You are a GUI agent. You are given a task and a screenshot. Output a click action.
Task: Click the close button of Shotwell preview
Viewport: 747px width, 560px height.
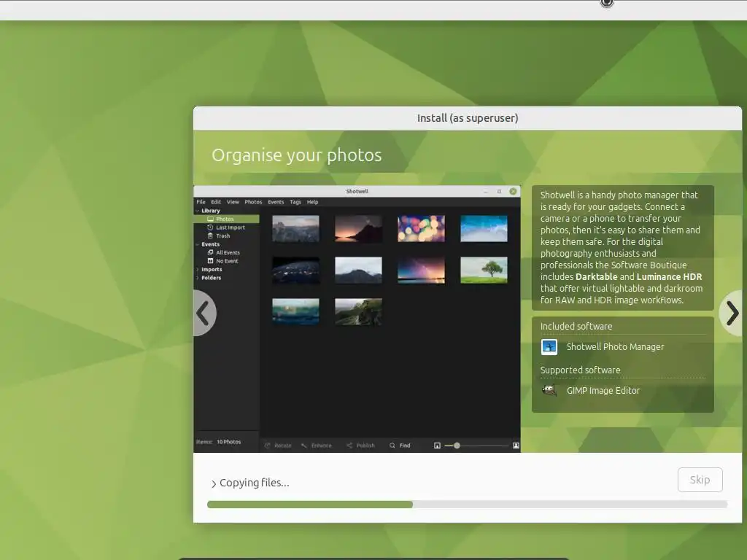513,192
